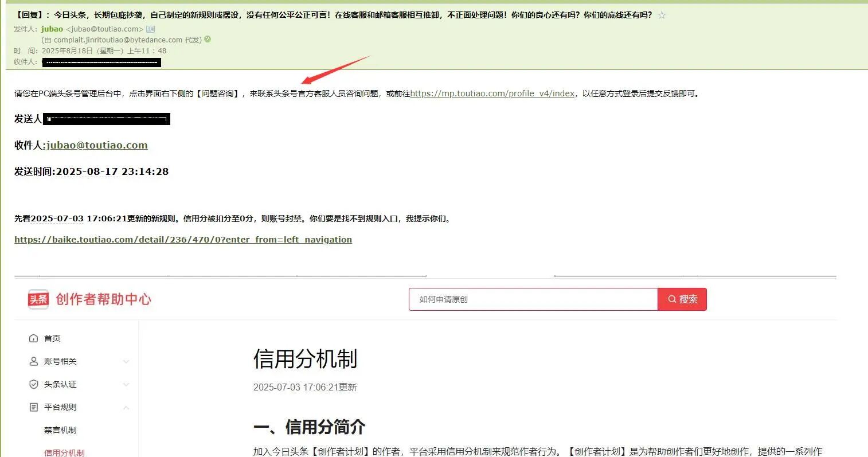The height and width of the screenshot is (457, 868).
Task: Focus the search field showing 如何申请原创
Action: [533, 299]
